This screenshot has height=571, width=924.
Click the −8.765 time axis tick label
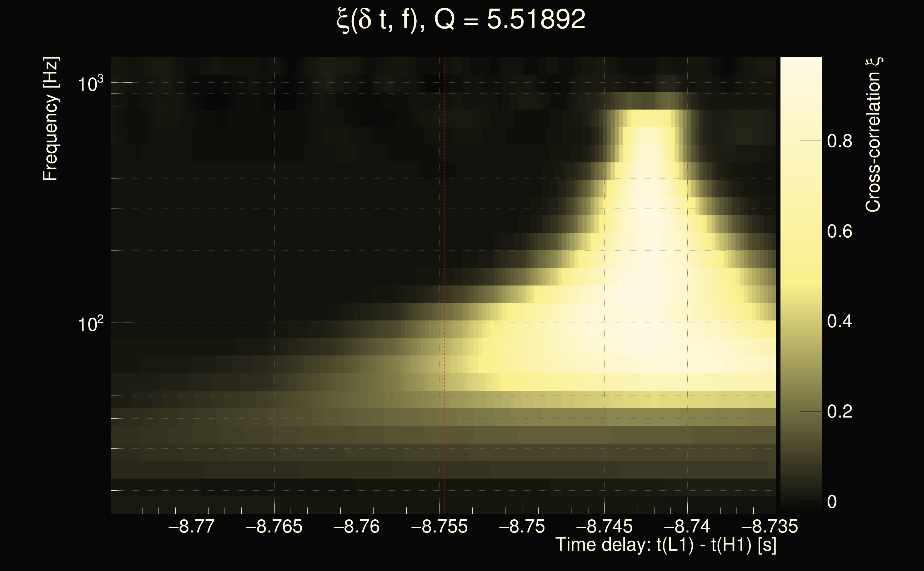click(274, 526)
